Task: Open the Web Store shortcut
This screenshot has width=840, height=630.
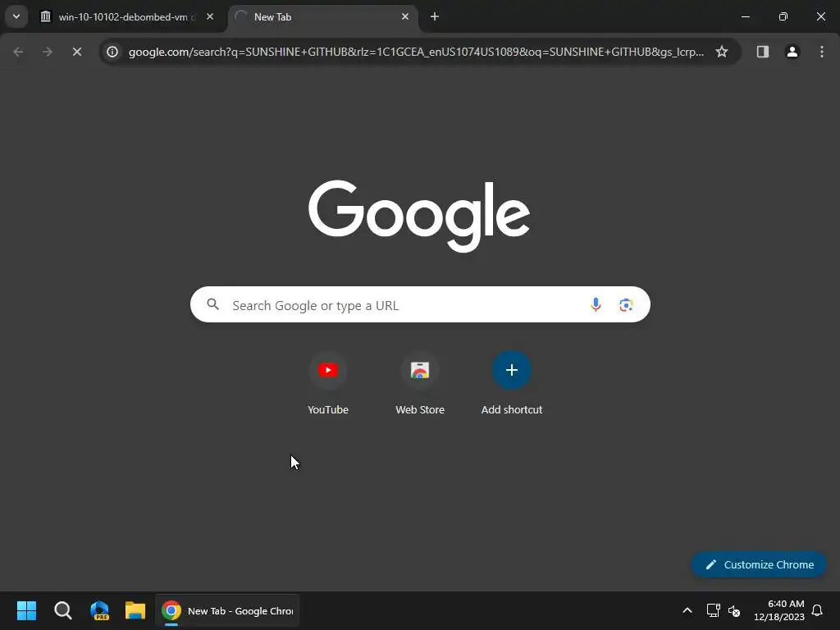Action: click(420, 383)
